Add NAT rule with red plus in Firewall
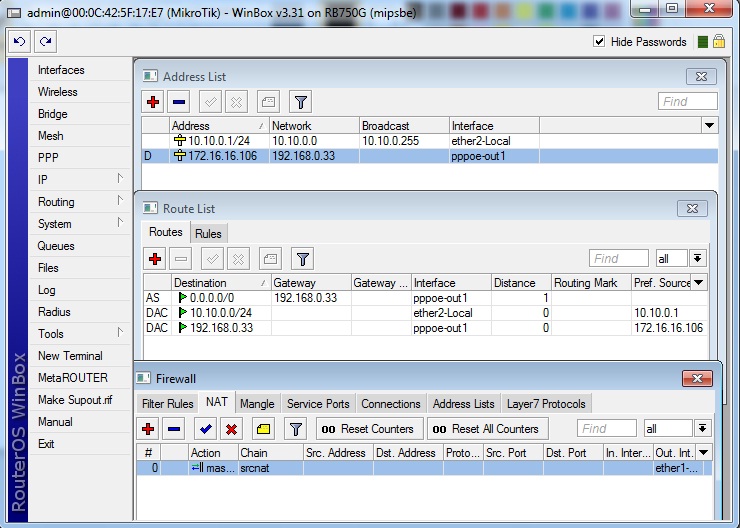The image size is (740, 528). click(x=148, y=429)
